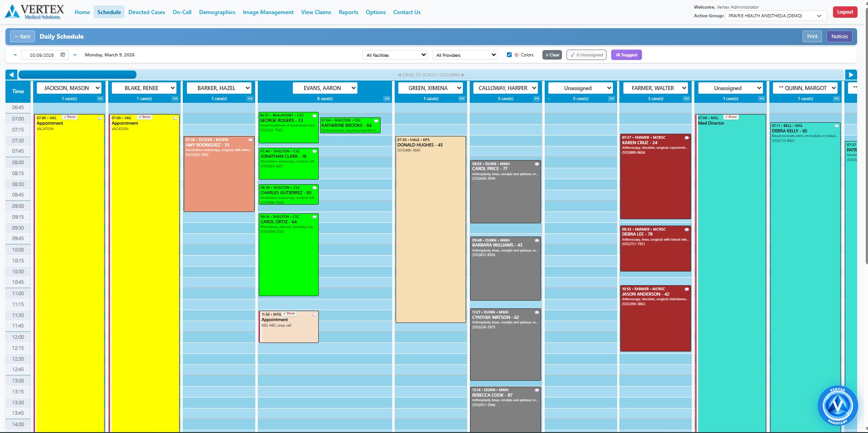Toggle the Done badge on MSL MEC prep call
Viewport: 868px width, 433px height.
290,313
